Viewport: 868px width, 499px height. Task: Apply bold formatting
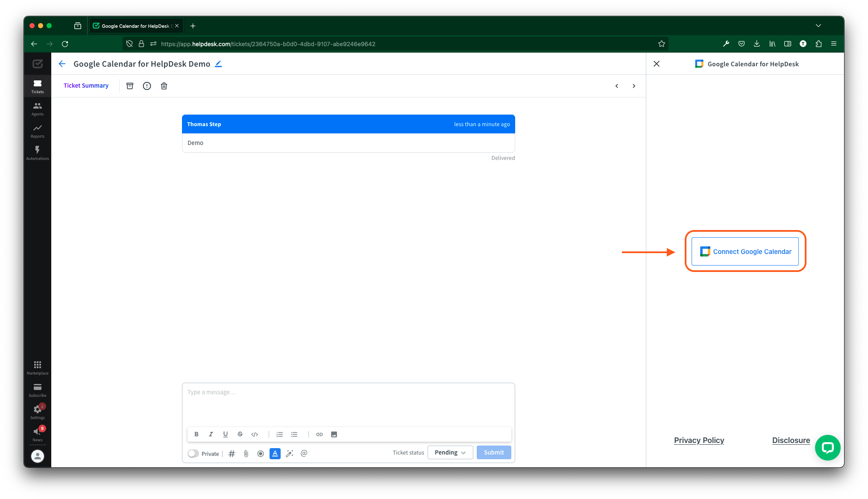(196, 434)
